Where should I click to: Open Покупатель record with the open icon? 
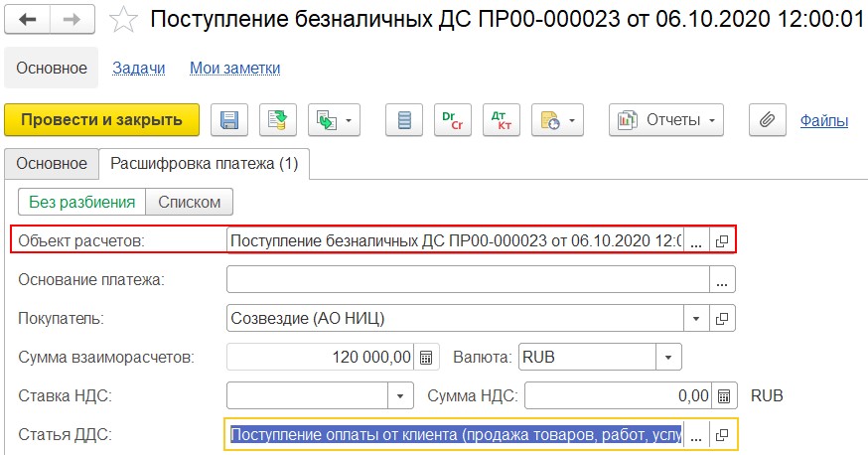point(722,318)
